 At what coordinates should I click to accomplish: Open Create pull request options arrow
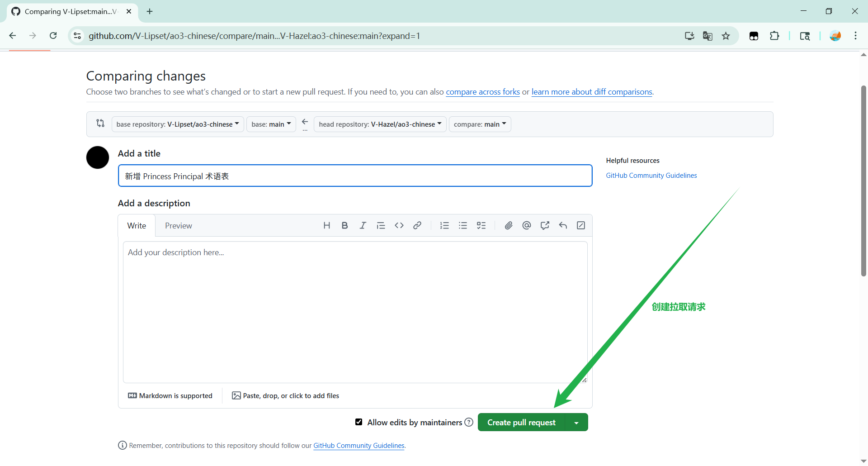tap(576, 423)
